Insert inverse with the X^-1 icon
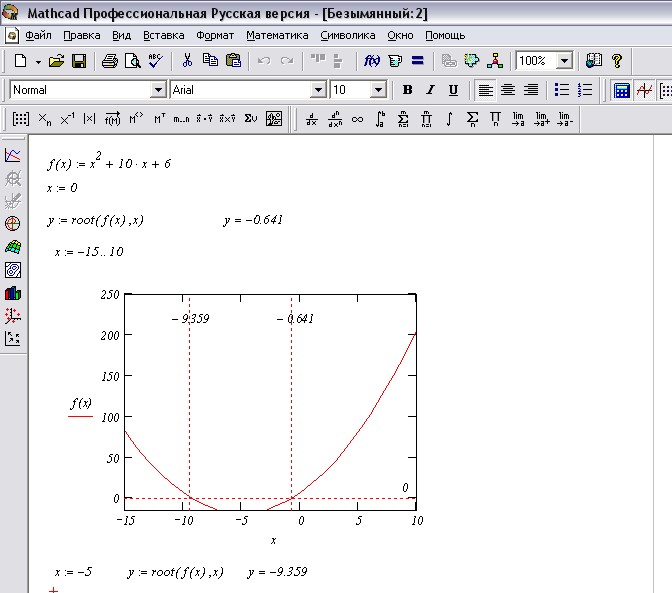This screenshot has height=593, width=672. click(67, 119)
